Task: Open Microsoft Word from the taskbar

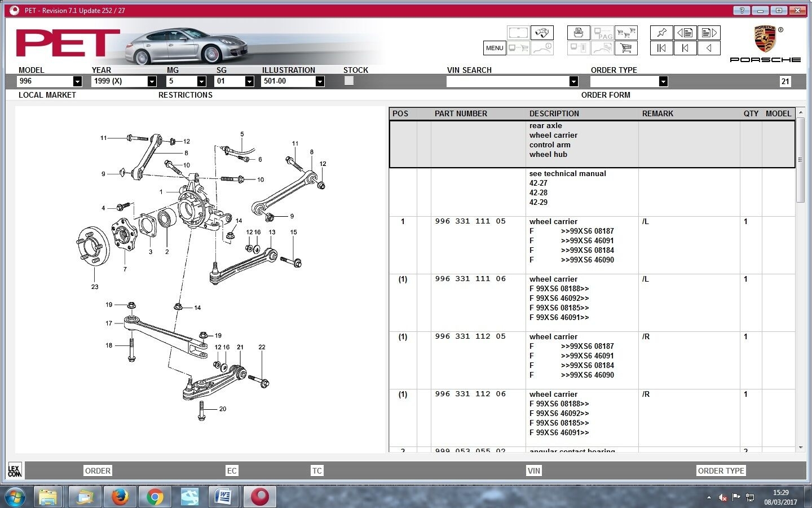Action: coord(224,497)
